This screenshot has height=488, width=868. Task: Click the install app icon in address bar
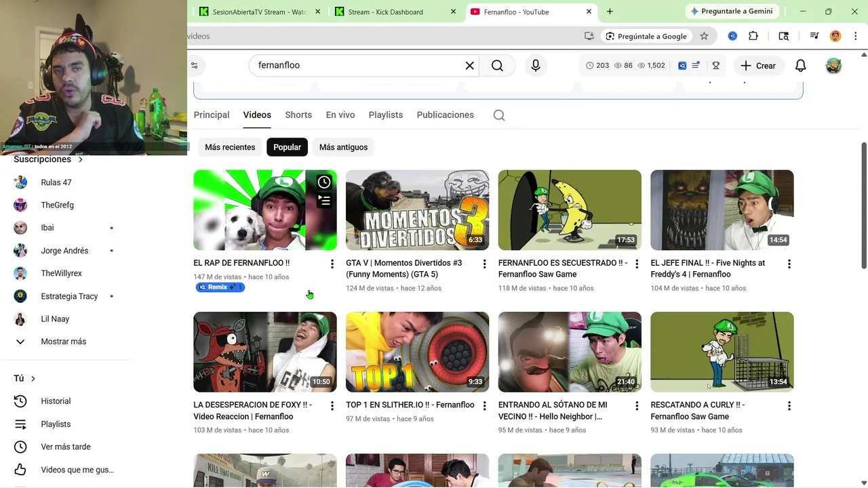[x=589, y=36]
